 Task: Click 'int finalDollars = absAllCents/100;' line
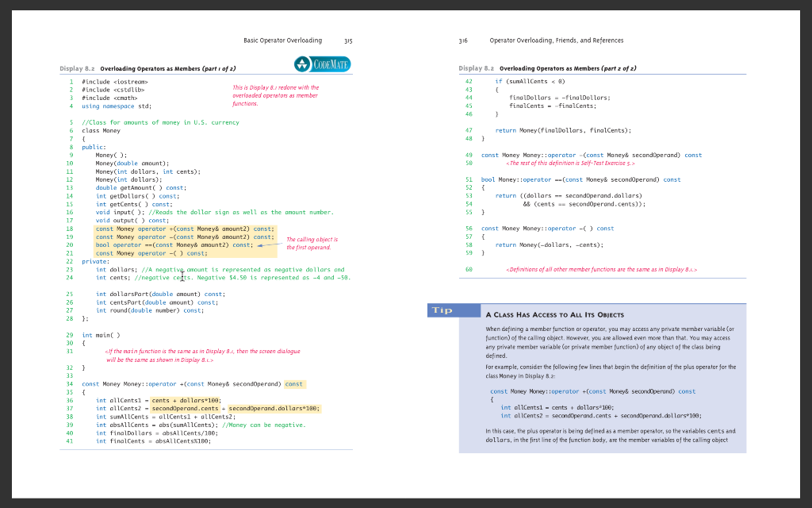(x=157, y=433)
